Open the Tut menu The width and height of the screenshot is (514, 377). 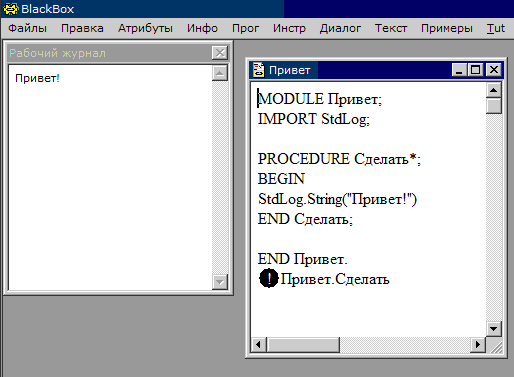[496, 28]
